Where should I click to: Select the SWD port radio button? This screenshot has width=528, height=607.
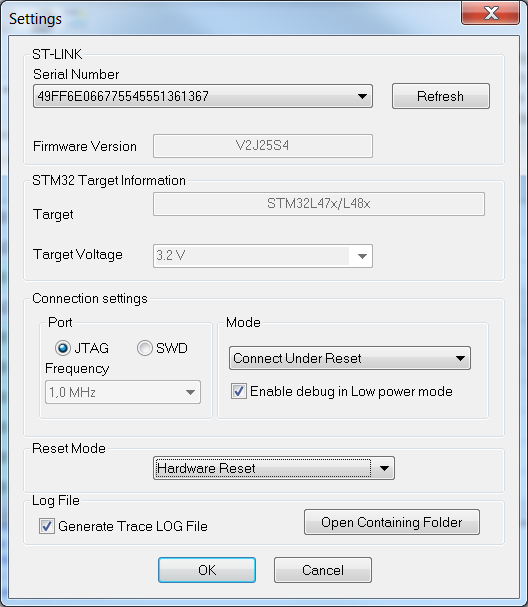(145, 348)
